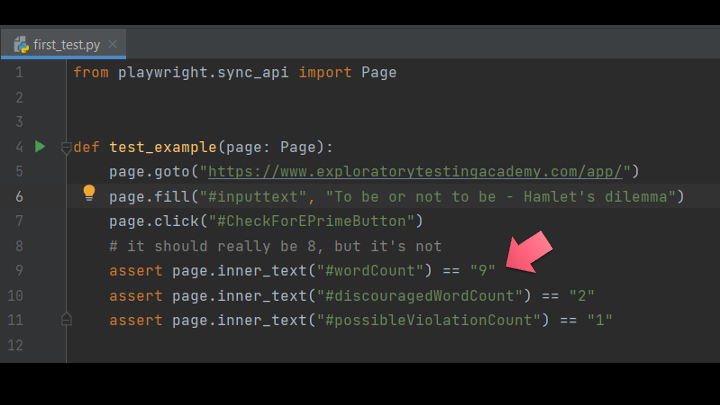Click the "1" expected value on line 11
The height and width of the screenshot is (405, 720).
[600, 320]
